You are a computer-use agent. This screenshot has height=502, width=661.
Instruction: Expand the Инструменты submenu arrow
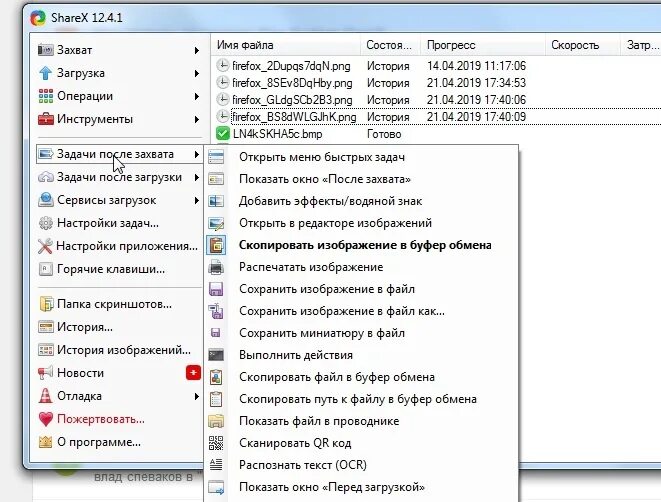point(196,119)
